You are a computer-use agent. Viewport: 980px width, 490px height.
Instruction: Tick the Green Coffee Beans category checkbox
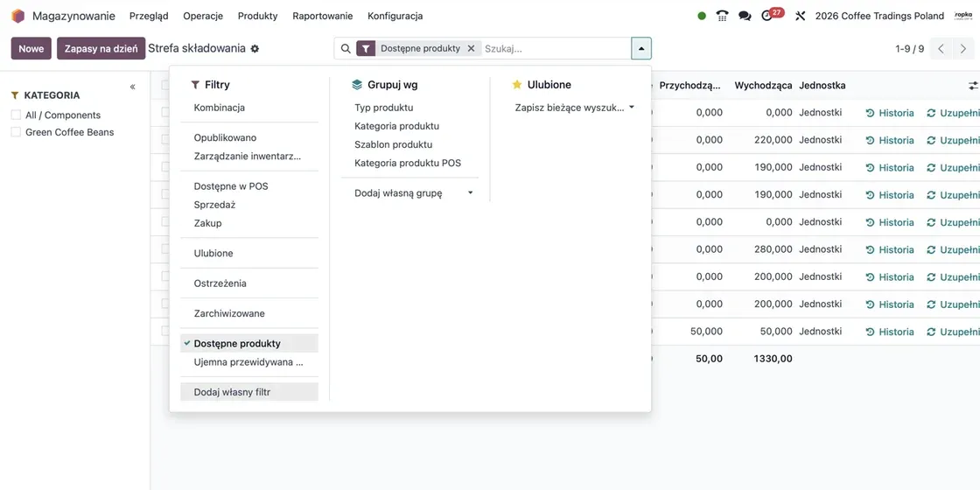pyautogui.click(x=16, y=132)
